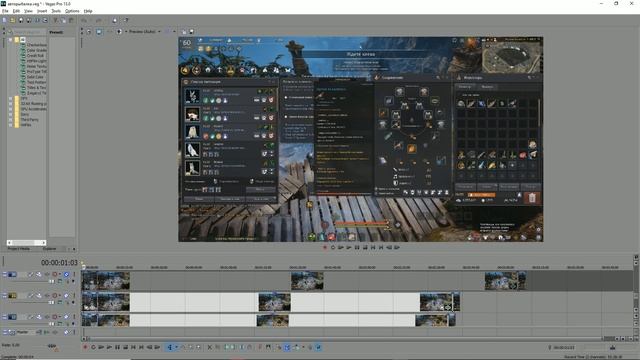This screenshot has height=360, width=640.
Task: Select the Test Pattern generator
Action: point(36,82)
